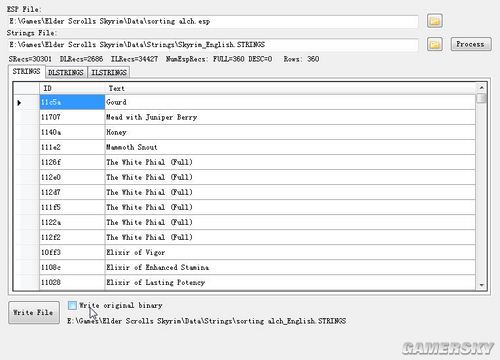500x360 pixels.
Task: Click the row header of the Honey row
Action: click(x=26, y=132)
